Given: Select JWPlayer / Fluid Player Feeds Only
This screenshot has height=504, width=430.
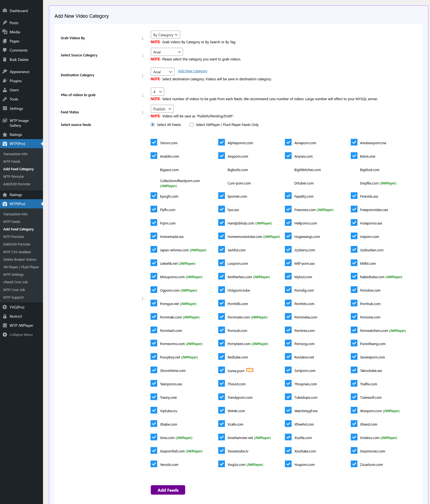Looking at the screenshot, I should coord(191,125).
